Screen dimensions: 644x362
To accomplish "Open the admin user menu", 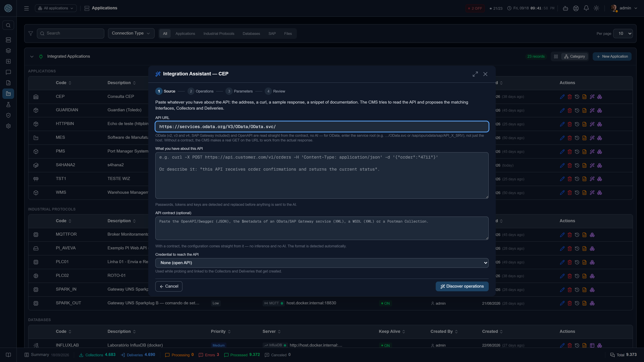I will pos(624,8).
